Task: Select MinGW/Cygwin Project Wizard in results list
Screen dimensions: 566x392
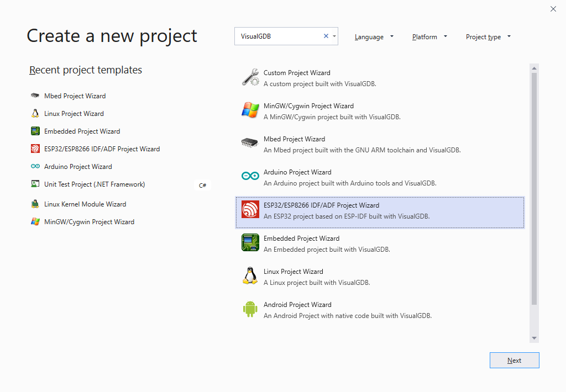Action: coord(308,106)
